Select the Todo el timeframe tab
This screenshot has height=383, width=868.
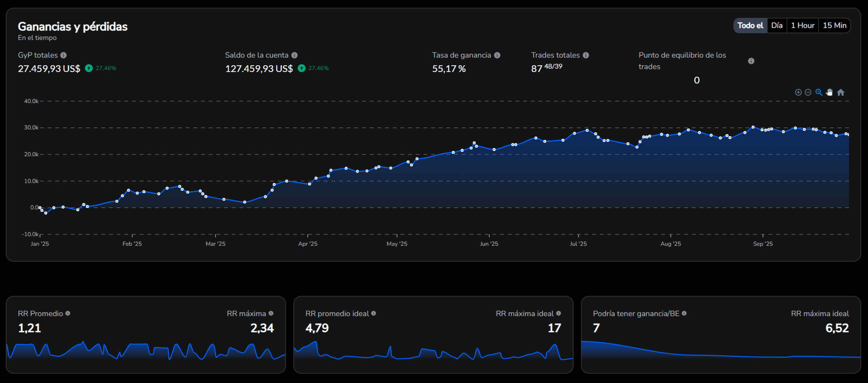pyautogui.click(x=750, y=25)
